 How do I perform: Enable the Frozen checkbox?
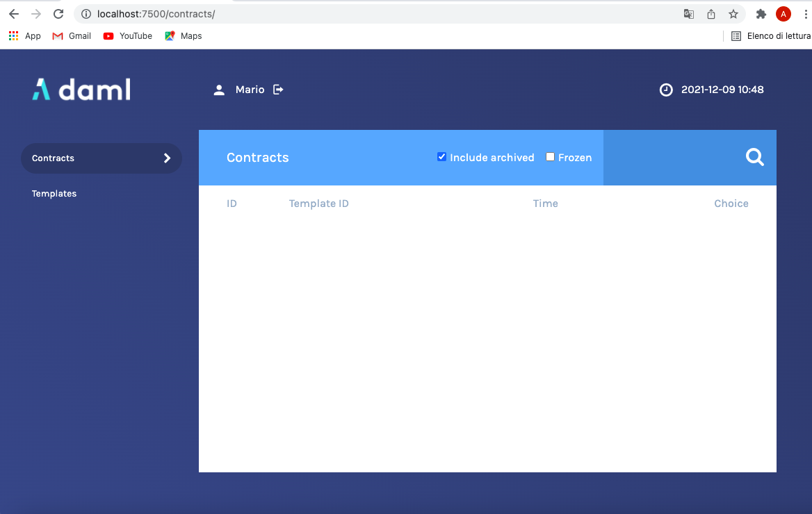point(550,157)
